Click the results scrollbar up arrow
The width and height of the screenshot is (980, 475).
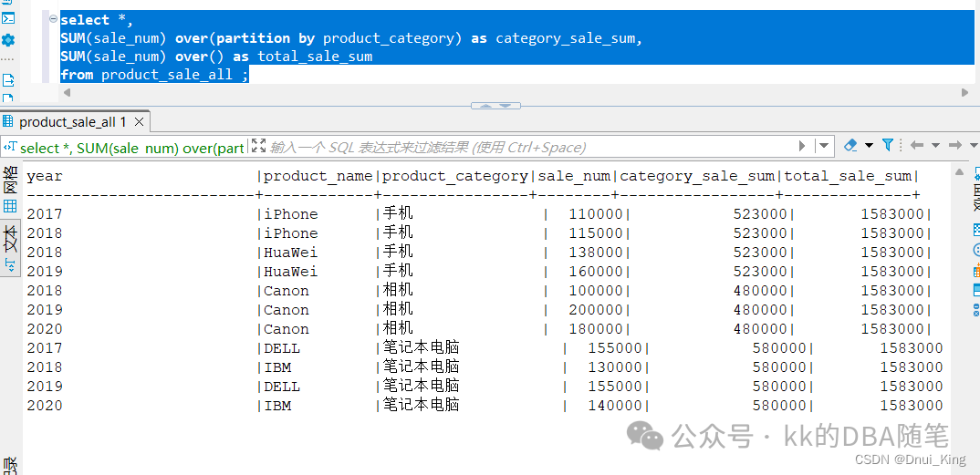click(x=958, y=170)
